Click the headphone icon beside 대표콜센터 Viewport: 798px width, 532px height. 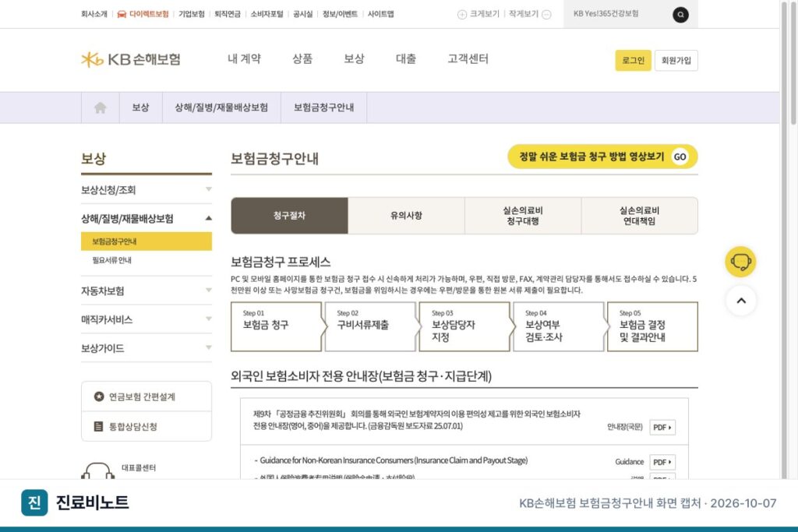[x=97, y=470]
